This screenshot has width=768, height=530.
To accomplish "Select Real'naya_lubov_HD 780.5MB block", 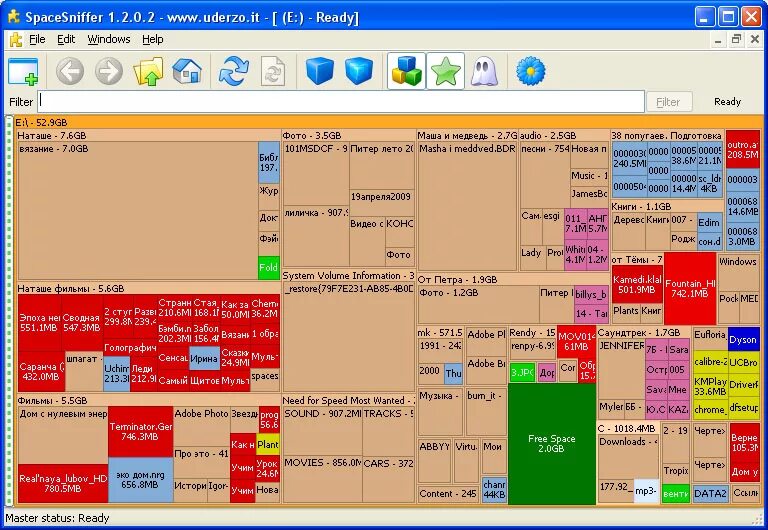I will click(63, 483).
